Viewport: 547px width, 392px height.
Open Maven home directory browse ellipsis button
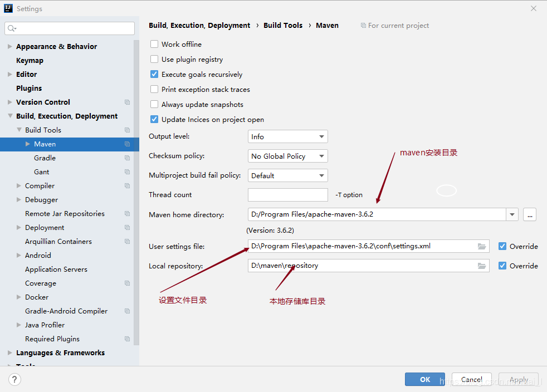click(530, 214)
